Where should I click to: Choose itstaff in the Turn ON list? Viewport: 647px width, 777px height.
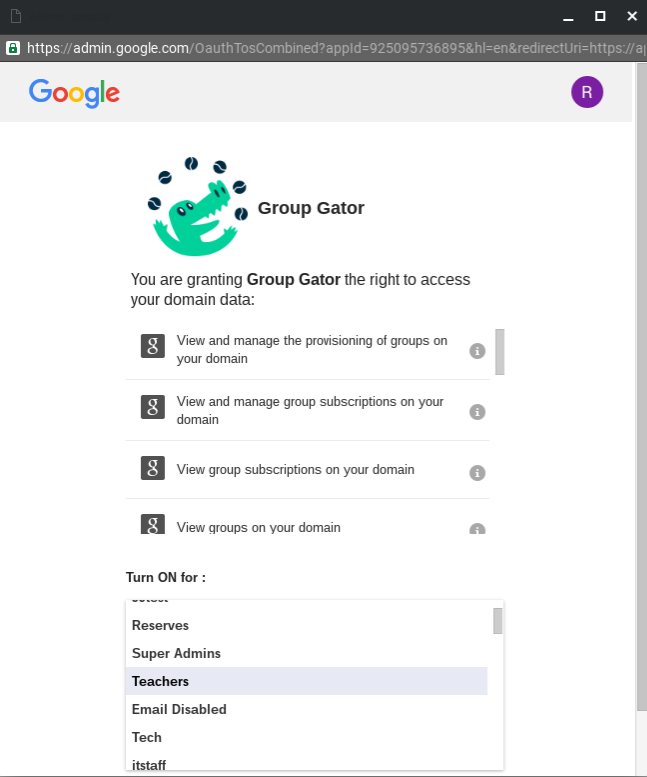coord(150,764)
